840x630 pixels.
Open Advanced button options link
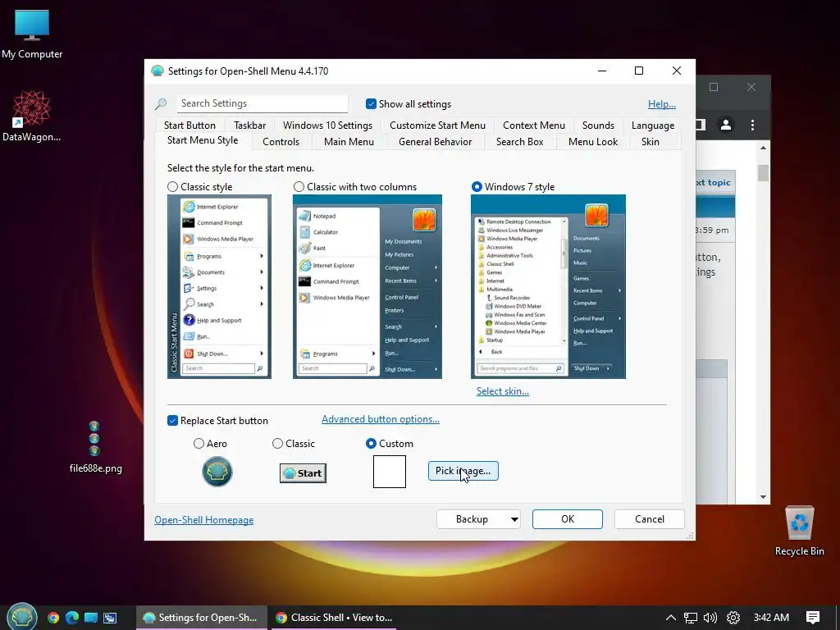(x=381, y=419)
